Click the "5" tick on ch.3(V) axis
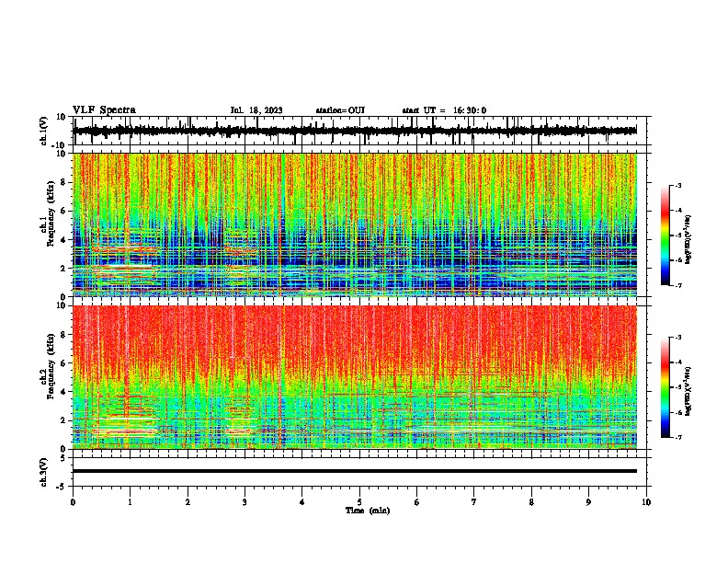The height and width of the screenshot is (563, 728). click(x=64, y=458)
